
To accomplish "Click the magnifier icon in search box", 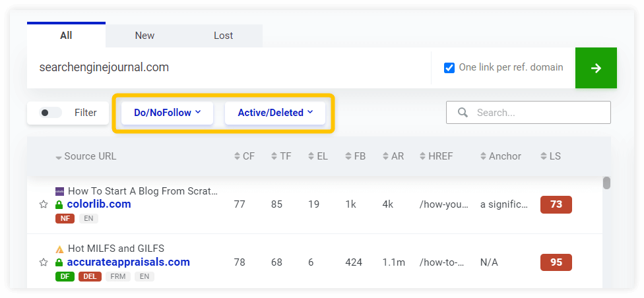I will pos(463,113).
